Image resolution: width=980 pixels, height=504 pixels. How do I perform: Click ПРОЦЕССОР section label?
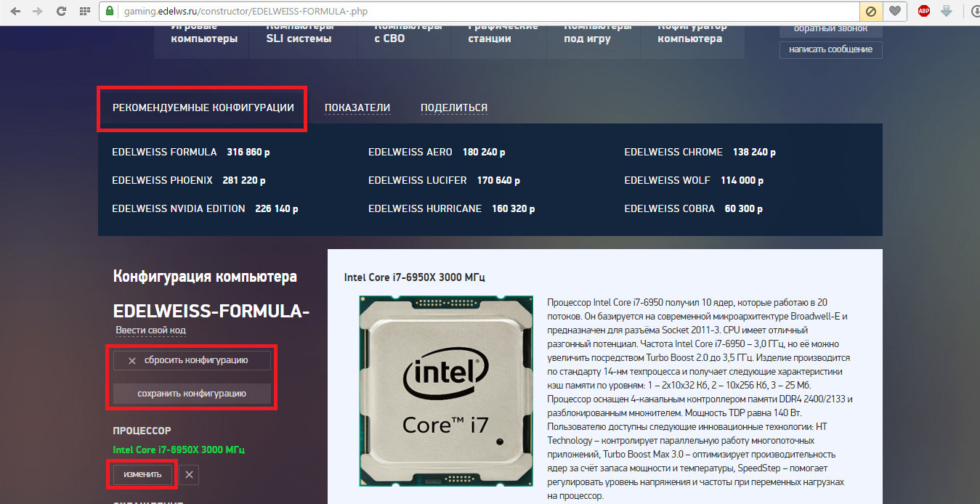pyautogui.click(x=142, y=431)
